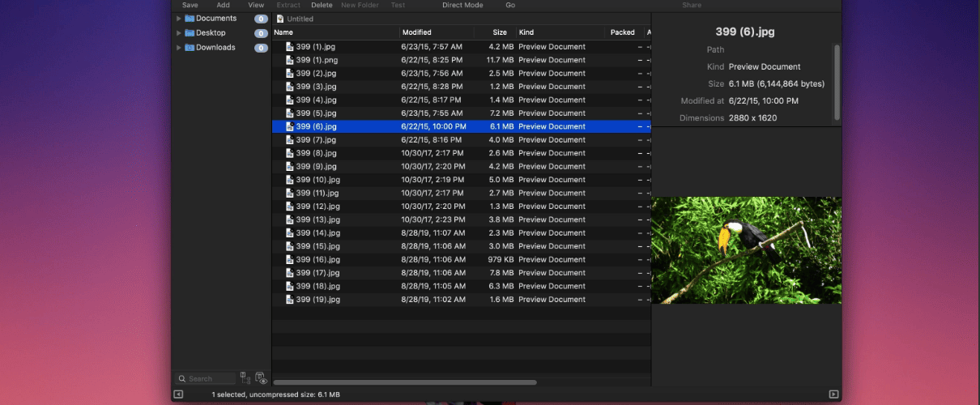Click the file icon of 399 (19).jpg

click(289, 299)
